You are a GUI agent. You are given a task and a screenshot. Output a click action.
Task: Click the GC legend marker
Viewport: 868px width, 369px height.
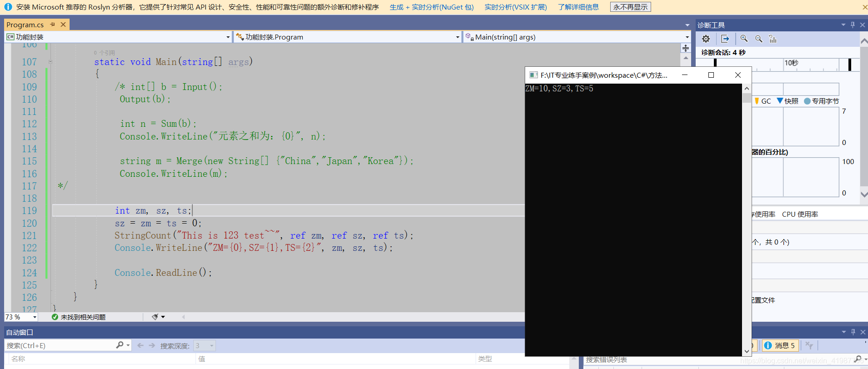[757, 101]
